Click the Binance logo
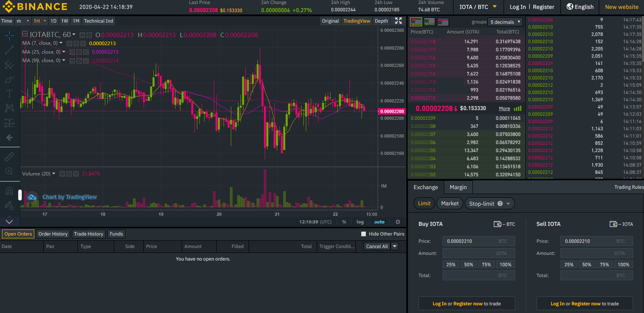 [35, 7]
